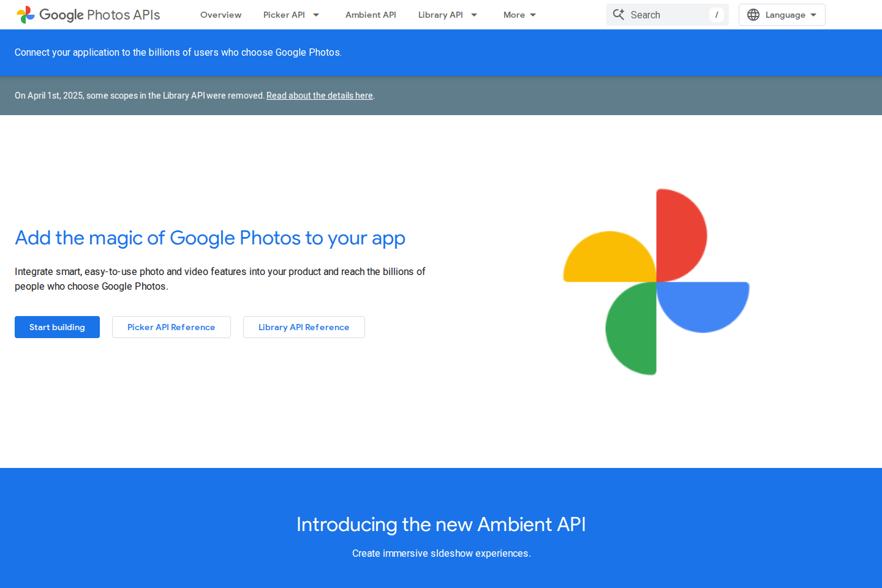Click inside the Search input field

(661, 14)
